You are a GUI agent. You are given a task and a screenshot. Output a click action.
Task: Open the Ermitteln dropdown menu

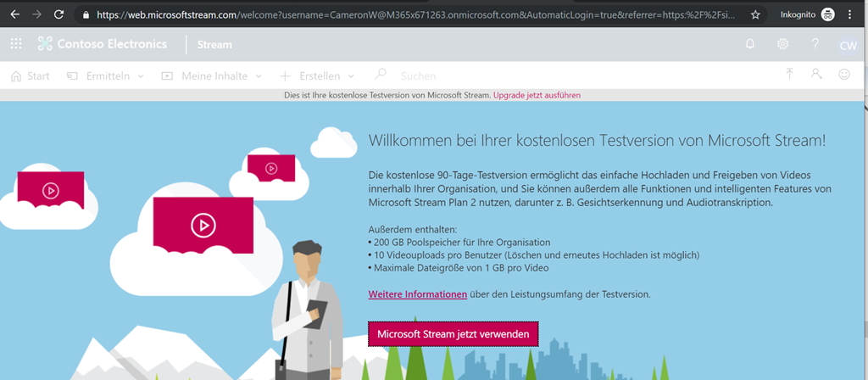click(105, 75)
